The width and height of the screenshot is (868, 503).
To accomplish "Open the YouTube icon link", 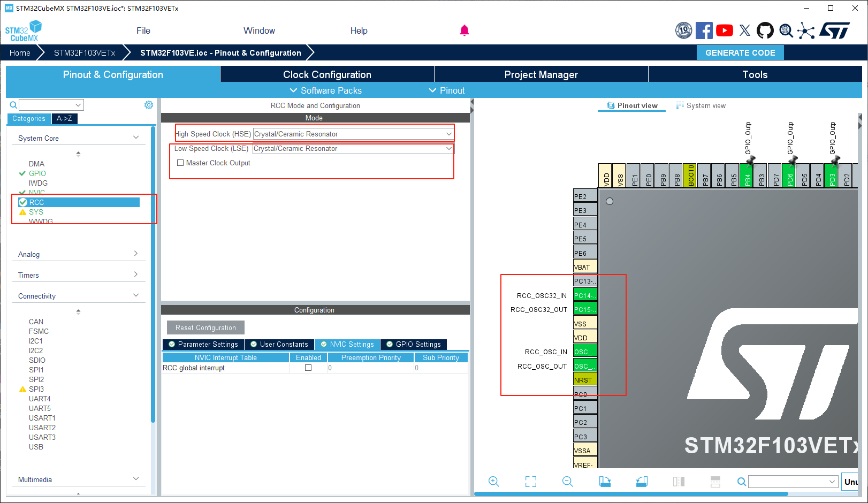I will (725, 31).
